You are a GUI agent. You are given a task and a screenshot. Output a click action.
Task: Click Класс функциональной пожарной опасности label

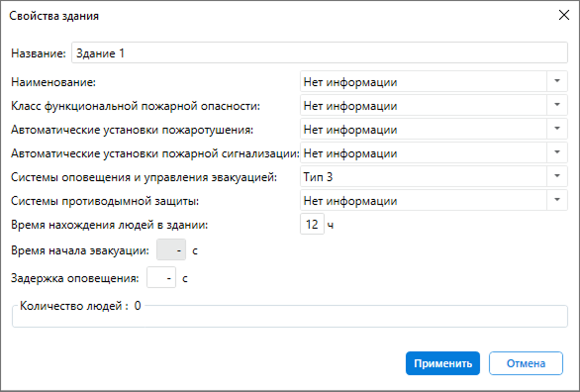click(136, 106)
